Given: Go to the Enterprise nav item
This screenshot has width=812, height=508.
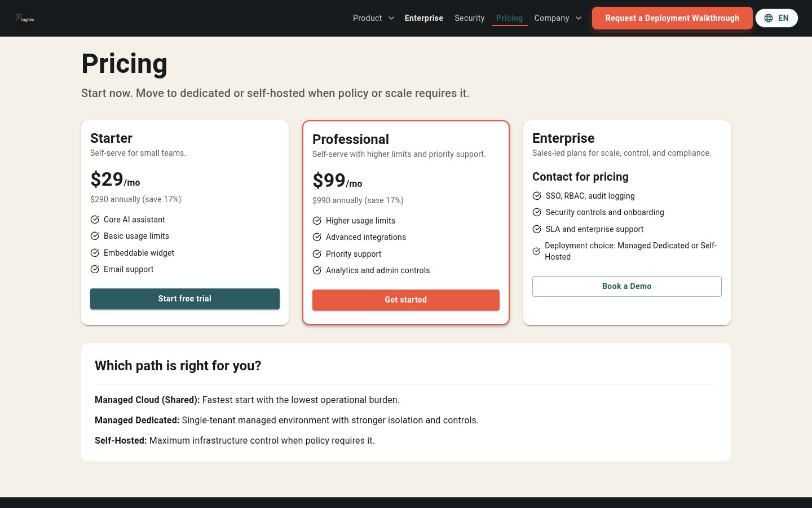Looking at the screenshot, I should tap(424, 18).
